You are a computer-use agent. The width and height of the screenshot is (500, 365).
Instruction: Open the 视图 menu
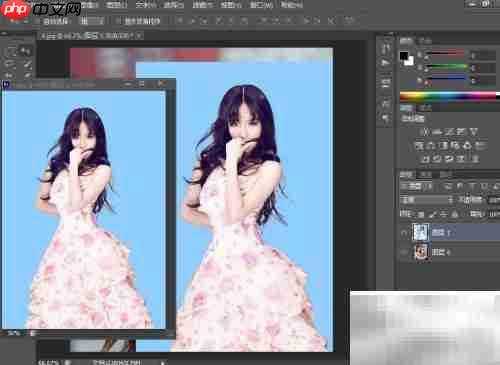231,5
